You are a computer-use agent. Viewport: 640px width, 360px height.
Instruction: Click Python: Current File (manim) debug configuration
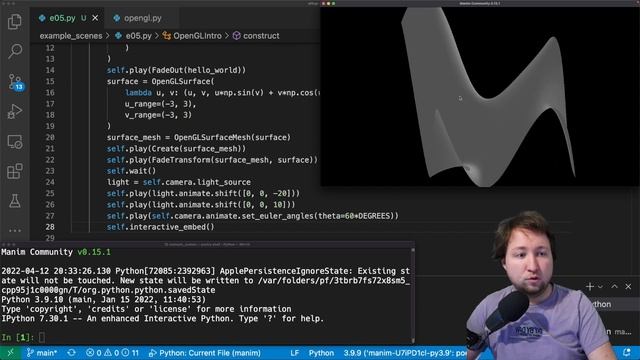[204, 353]
